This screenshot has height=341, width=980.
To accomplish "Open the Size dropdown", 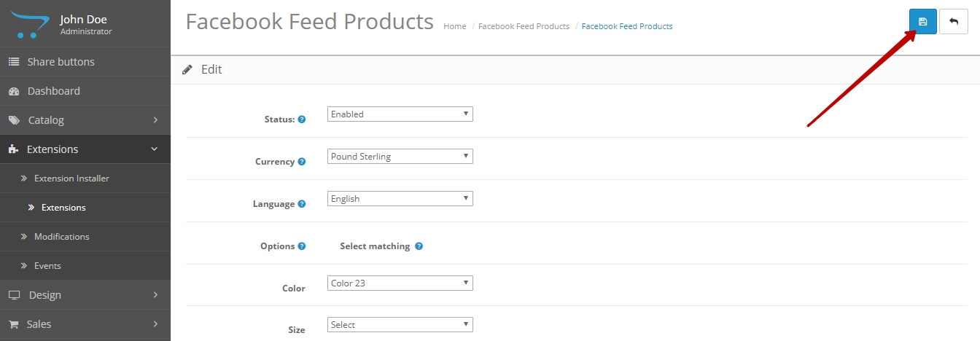I will click(400, 325).
